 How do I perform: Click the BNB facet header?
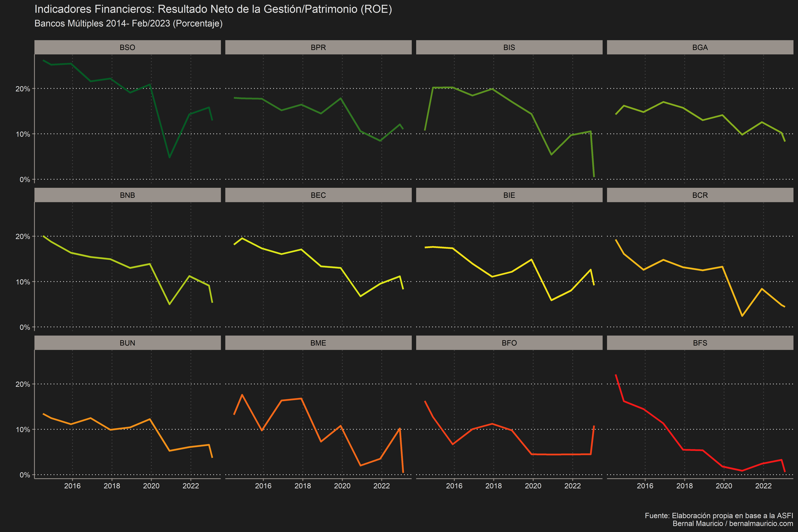coord(128,195)
